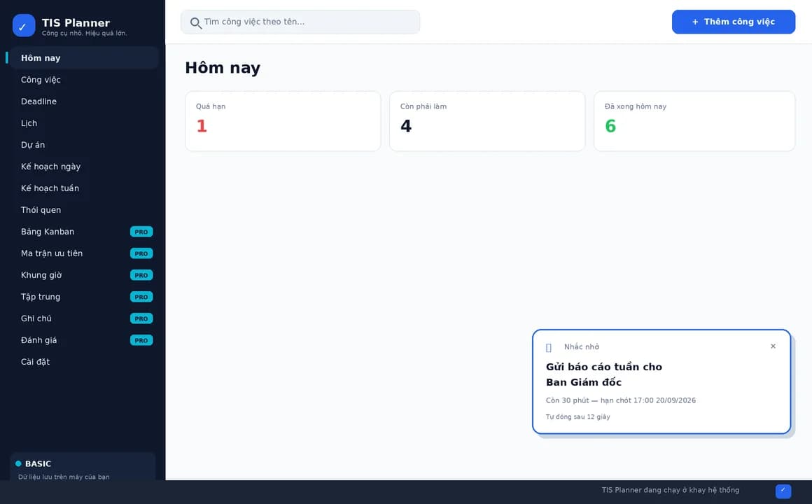Click the Thêm công việc button
This screenshot has height=504, width=812.
734,22
